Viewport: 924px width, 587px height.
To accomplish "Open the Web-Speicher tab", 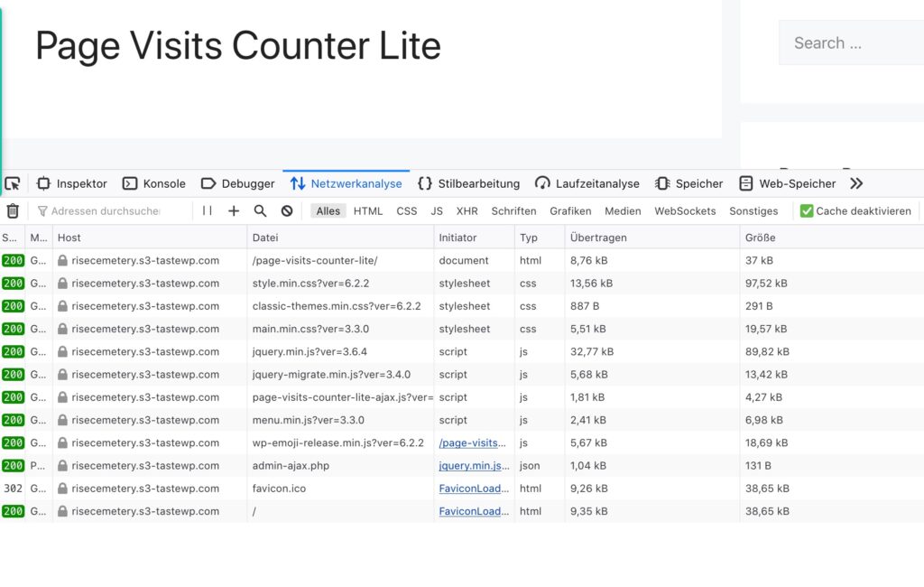I will (x=787, y=183).
